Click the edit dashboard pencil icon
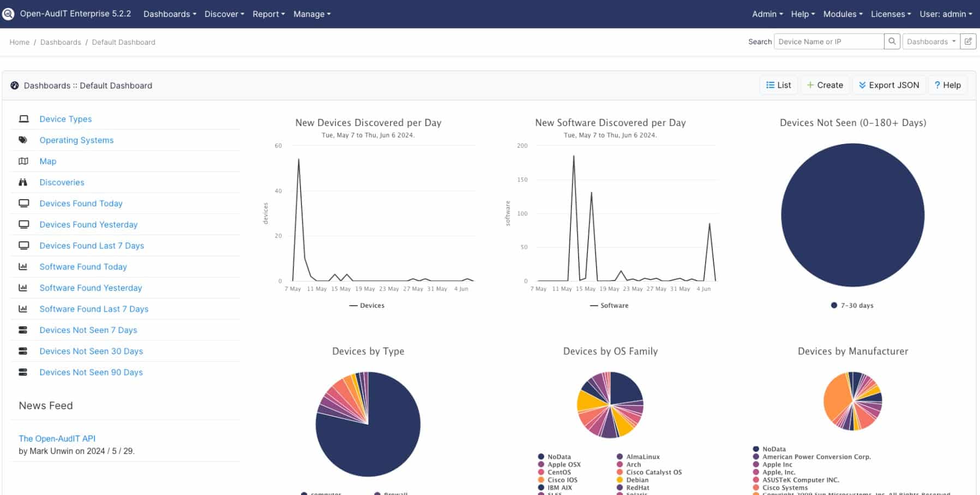The image size is (980, 495). 969,41
